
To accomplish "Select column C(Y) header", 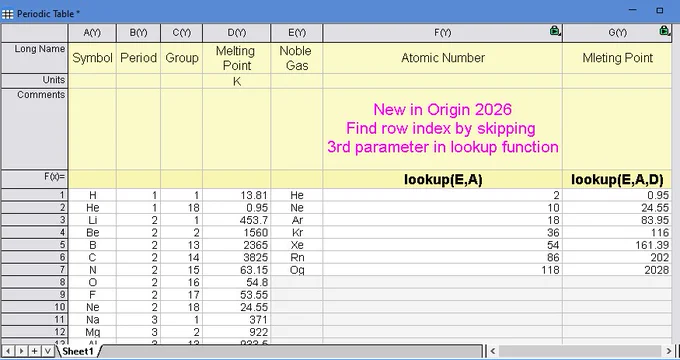I will pos(181,33).
